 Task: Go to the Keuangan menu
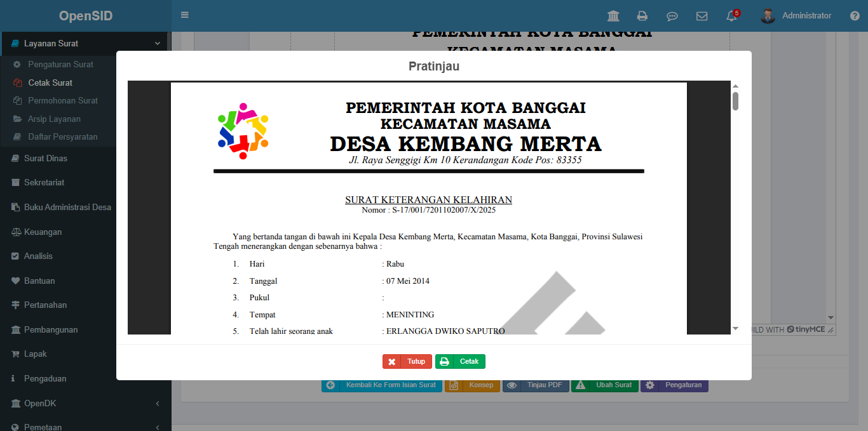click(x=43, y=232)
